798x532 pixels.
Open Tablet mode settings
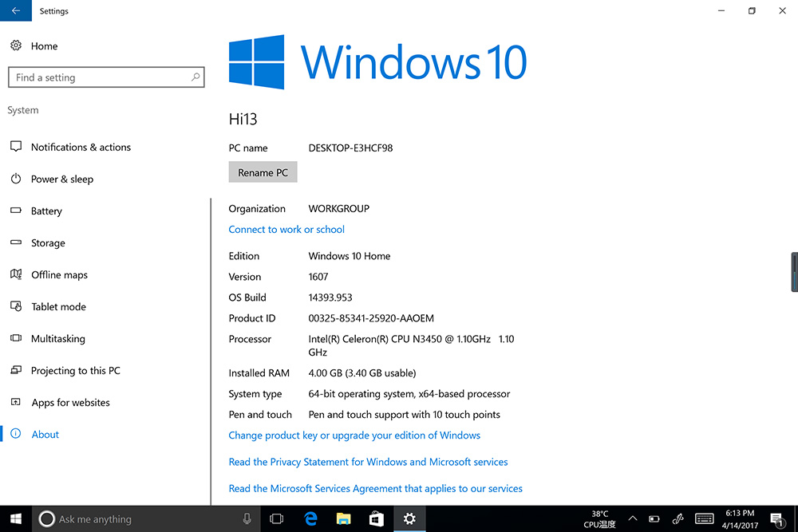coord(58,307)
